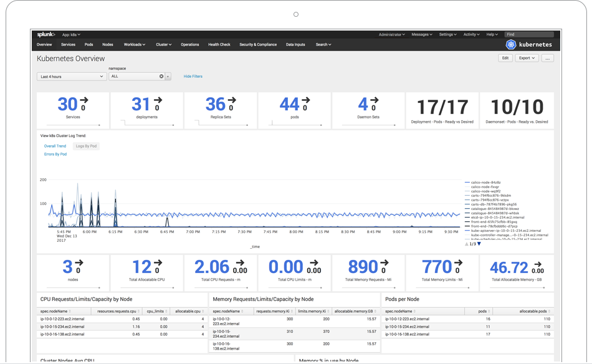Open the Help dropdown
Image resolution: width=592 pixels, height=364 pixels.
tap(492, 34)
